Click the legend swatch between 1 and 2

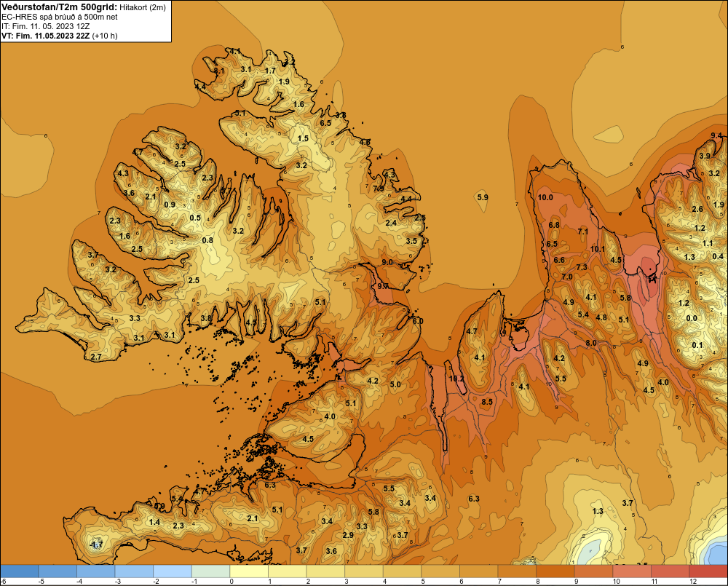[288, 571]
